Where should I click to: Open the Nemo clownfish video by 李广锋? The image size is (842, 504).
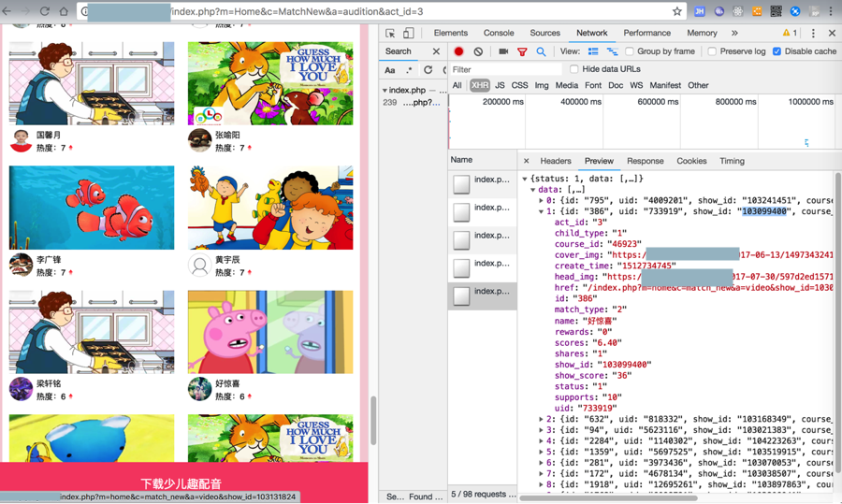tap(92, 208)
